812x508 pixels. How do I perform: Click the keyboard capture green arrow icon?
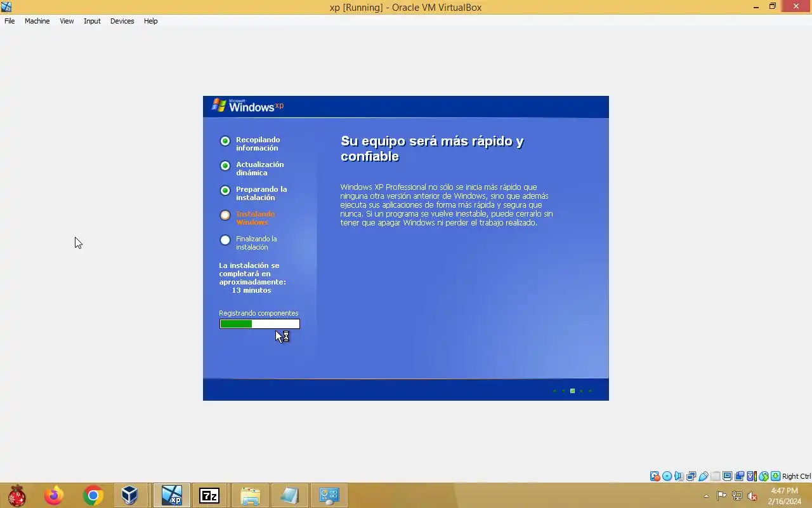click(x=775, y=476)
